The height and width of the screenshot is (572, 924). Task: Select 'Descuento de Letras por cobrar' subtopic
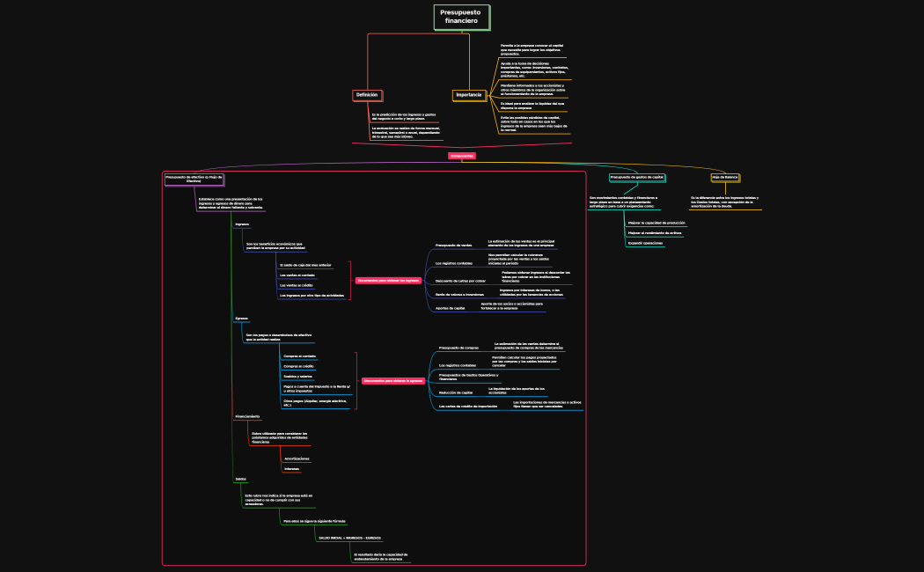coord(460,281)
